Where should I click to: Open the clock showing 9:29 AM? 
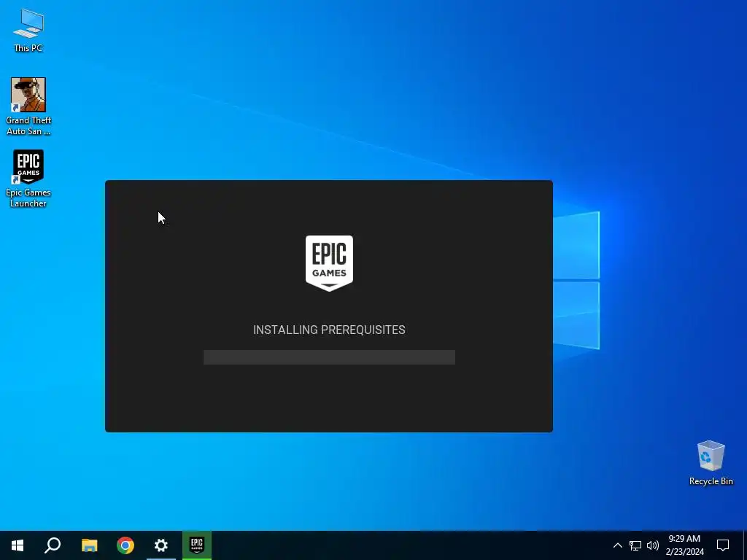[x=684, y=545]
